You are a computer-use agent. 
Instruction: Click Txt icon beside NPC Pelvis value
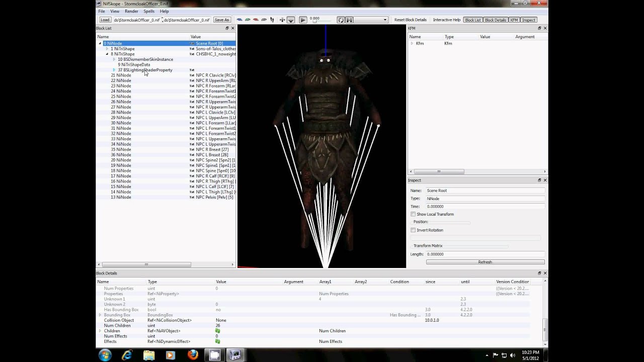click(192, 197)
